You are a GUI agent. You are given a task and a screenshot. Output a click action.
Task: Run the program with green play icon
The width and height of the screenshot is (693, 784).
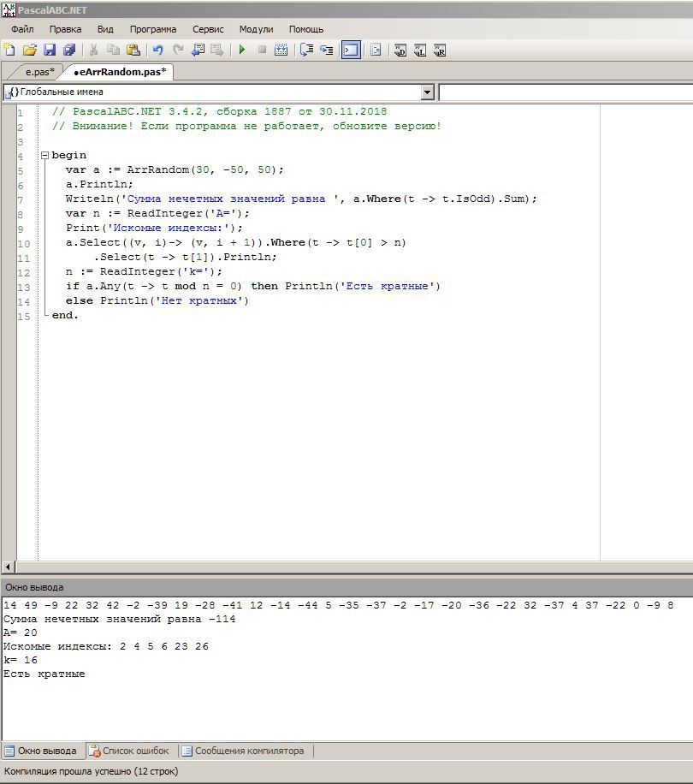(x=242, y=50)
